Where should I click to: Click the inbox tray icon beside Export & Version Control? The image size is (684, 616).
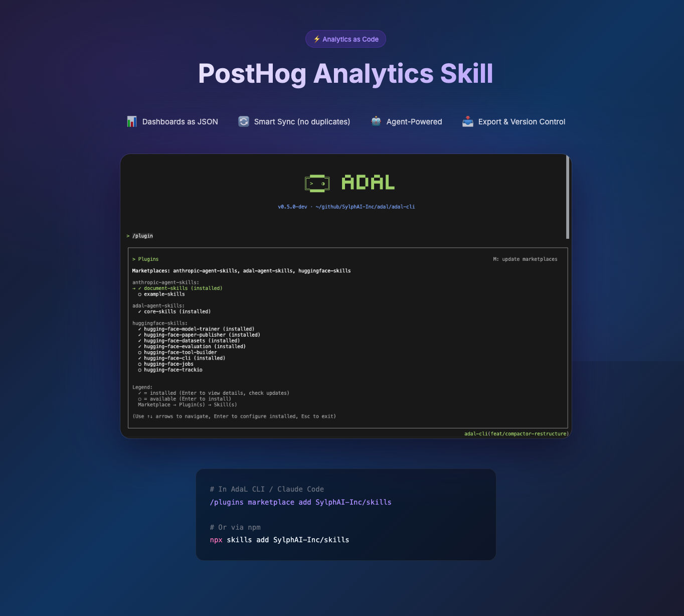tap(468, 121)
